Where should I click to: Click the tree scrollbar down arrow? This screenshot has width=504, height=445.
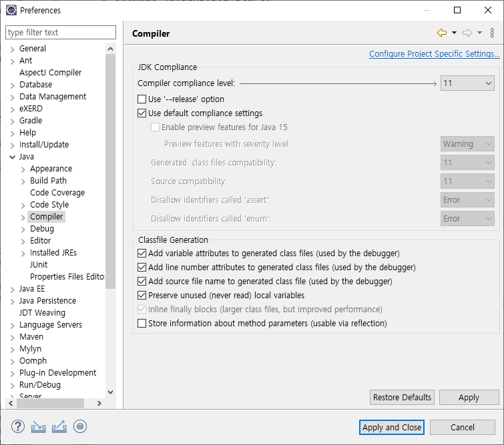(x=110, y=392)
